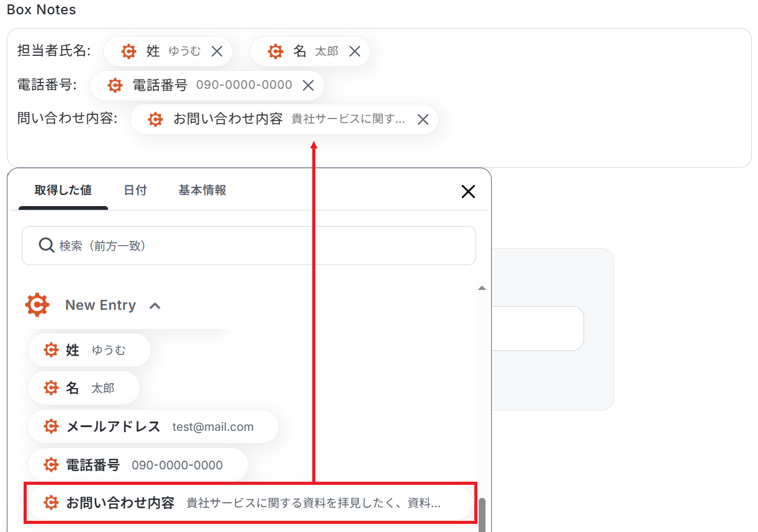This screenshot has width=758, height=532.
Task: Click the gear icon beside メールアドレス in the list
Action: pos(51,427)
